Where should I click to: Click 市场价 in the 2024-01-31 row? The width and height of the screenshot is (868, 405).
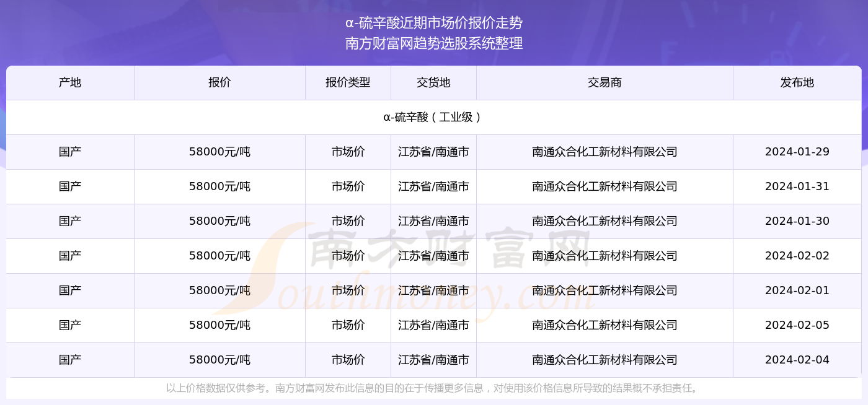click(348, 186)
